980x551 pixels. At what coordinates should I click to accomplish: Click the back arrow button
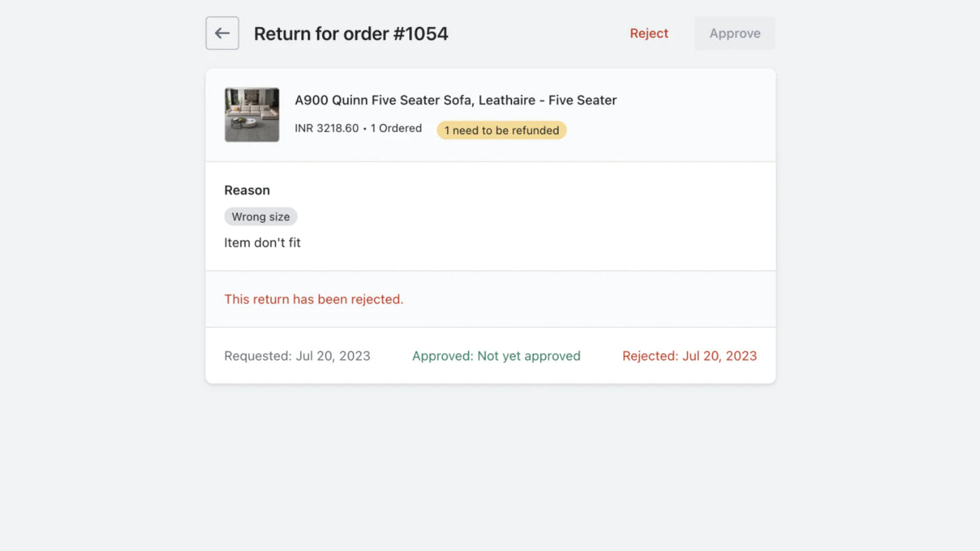click(x=222, y=33)
